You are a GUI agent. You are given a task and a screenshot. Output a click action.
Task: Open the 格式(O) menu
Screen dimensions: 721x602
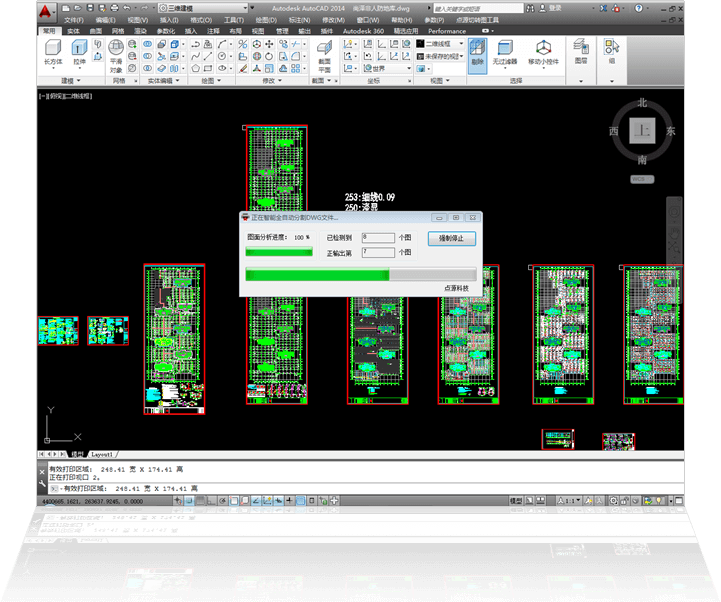pos(201,20)
